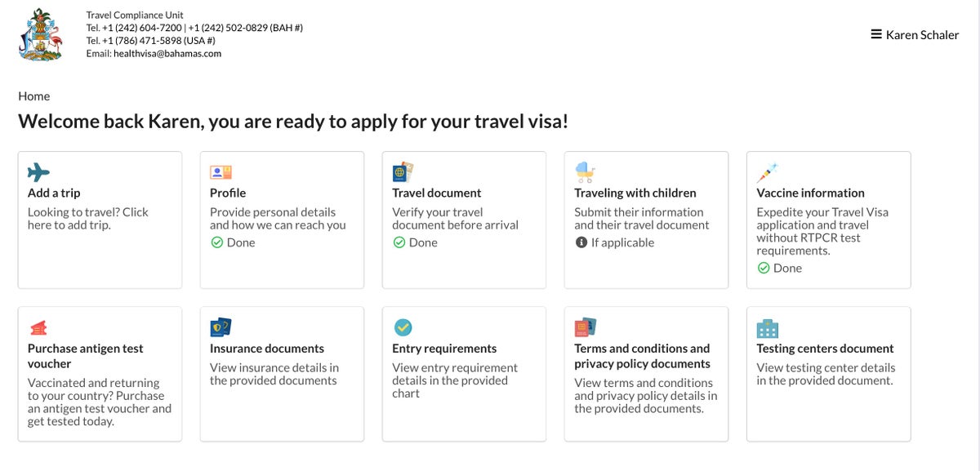The image size is (980, 471).
Task: Click the Done checkmark under Travel document
Action: click(x=399, y=242)
